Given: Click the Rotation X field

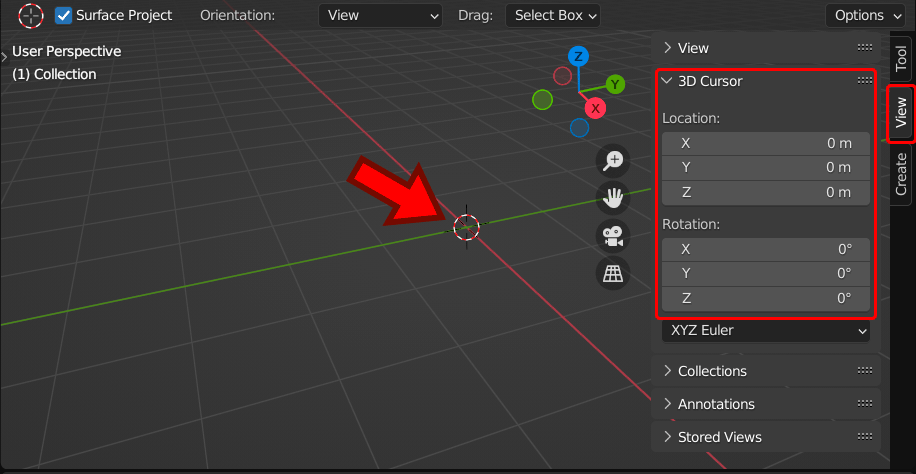Looking at the screenshot, I should click(765, 250).
